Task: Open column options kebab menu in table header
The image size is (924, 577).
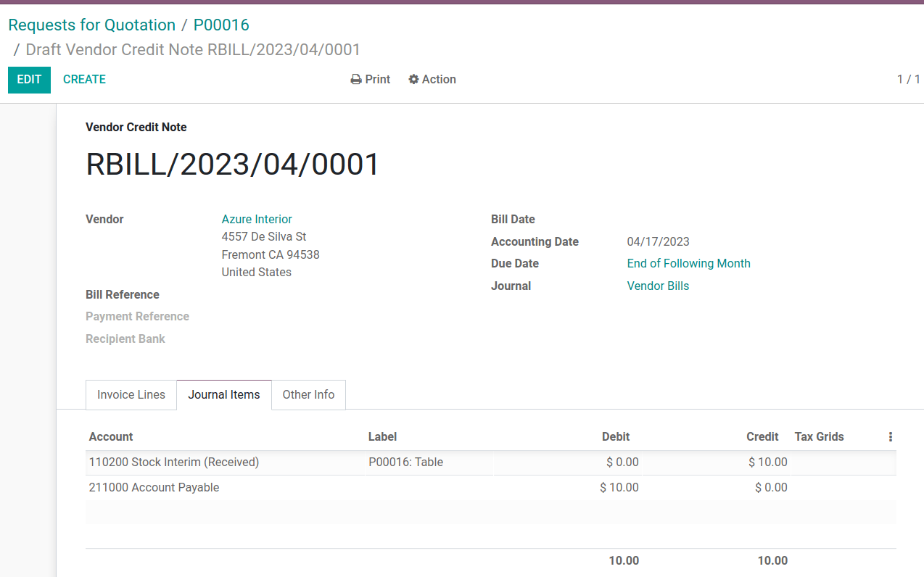Action: pos(890,437)
